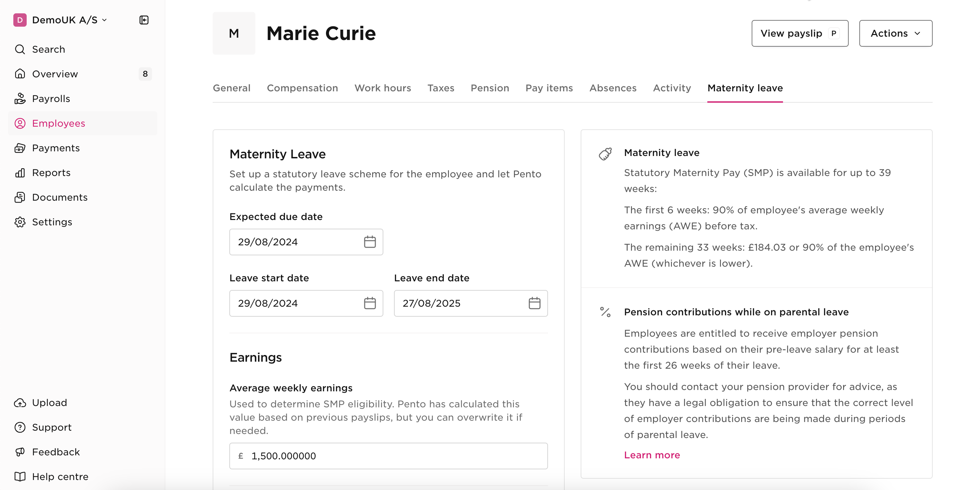Screen dimensions: 980x490
Task: Open Payrolls from the sidebar icon
Action: (x=20, y=99)
